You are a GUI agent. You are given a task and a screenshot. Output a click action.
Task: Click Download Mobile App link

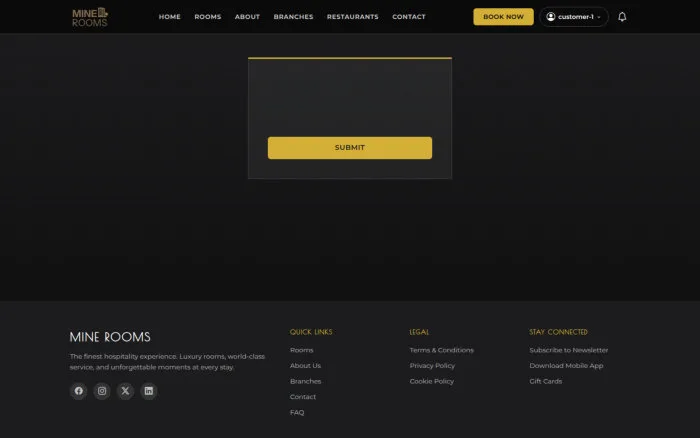coord(566,366)
